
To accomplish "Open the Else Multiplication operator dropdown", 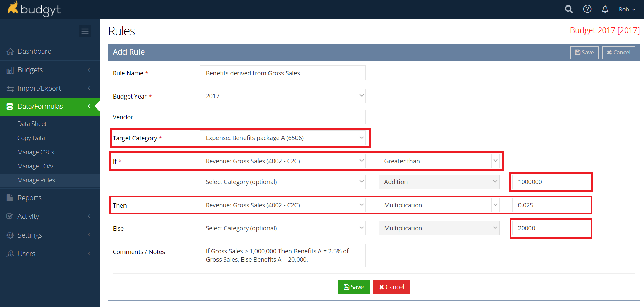I will pyautogui.click(x=439, y=228).
